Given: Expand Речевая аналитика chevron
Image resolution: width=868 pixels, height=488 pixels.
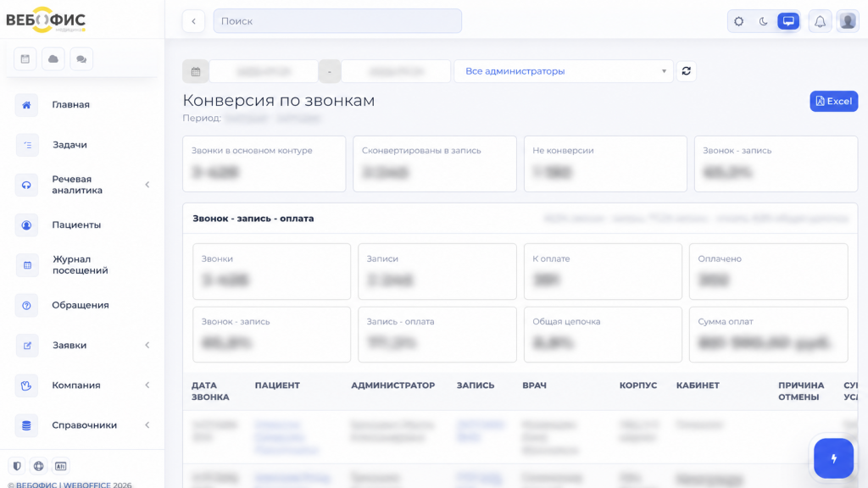Looking at the screenshot, I should [147, 185].
